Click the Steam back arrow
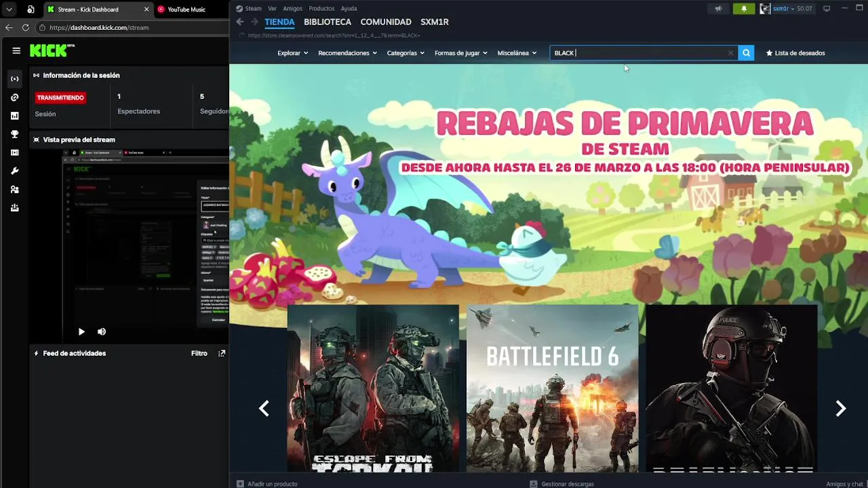The image size is (868, 488). [240, 22]
